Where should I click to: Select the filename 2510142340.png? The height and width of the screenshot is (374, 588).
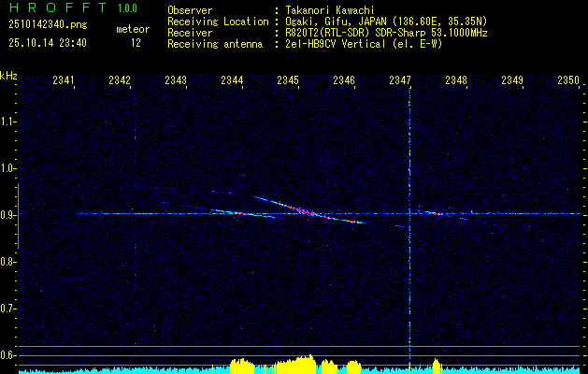click(48, 25)
